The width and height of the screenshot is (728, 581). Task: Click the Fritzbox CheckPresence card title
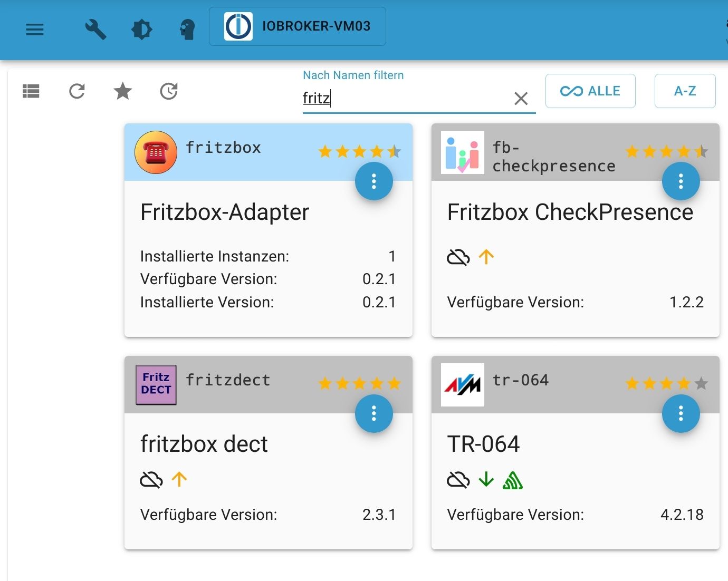[x=570, y=212]
